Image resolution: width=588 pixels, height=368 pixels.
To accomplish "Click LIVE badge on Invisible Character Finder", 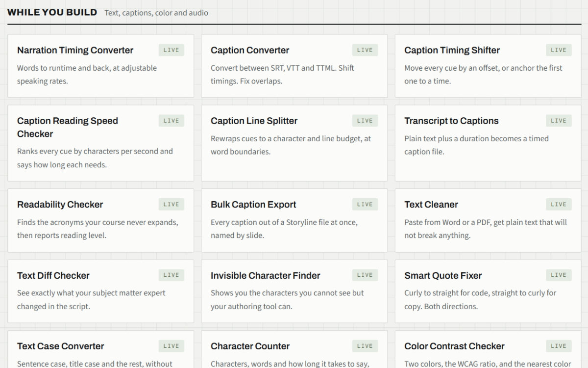I will 365,275.
